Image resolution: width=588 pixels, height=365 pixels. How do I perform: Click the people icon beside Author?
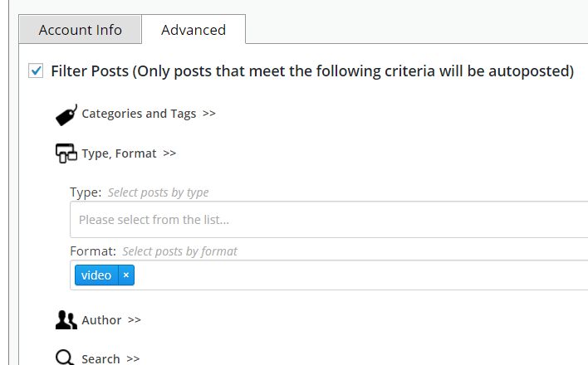(x=66, y=320)
